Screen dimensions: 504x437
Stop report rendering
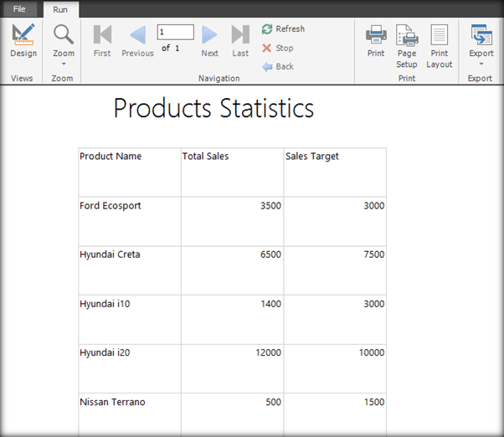coord(278,49)
